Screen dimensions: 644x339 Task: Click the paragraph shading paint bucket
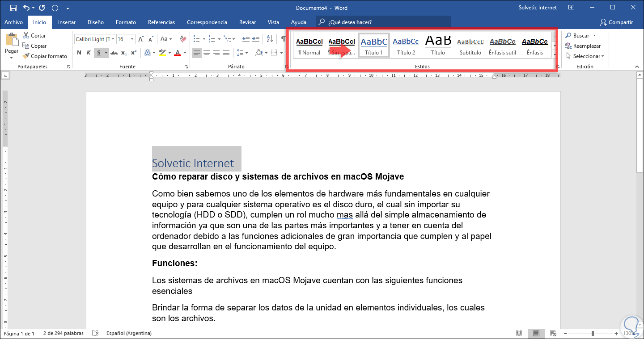tap(258, 53)
